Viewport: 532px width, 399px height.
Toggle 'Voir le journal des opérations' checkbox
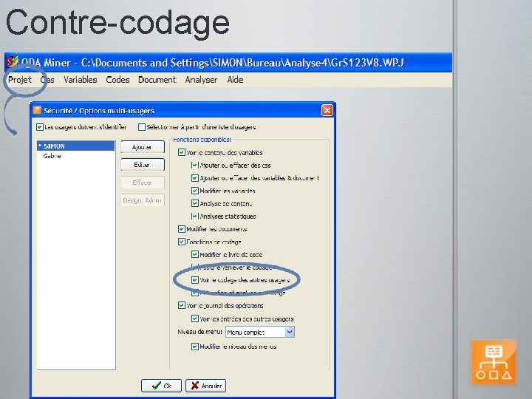coord(182,306)
